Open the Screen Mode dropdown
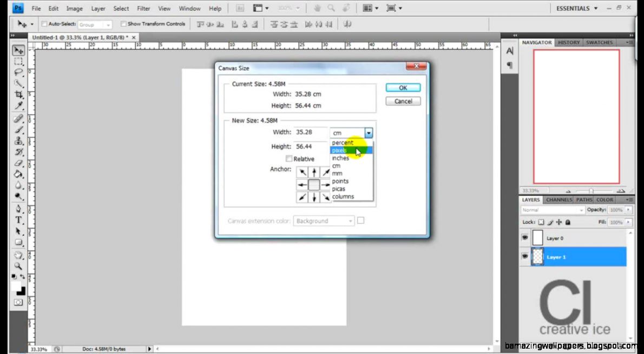The height and width of the screenshot is (354, 644). [x=395, y=8]
